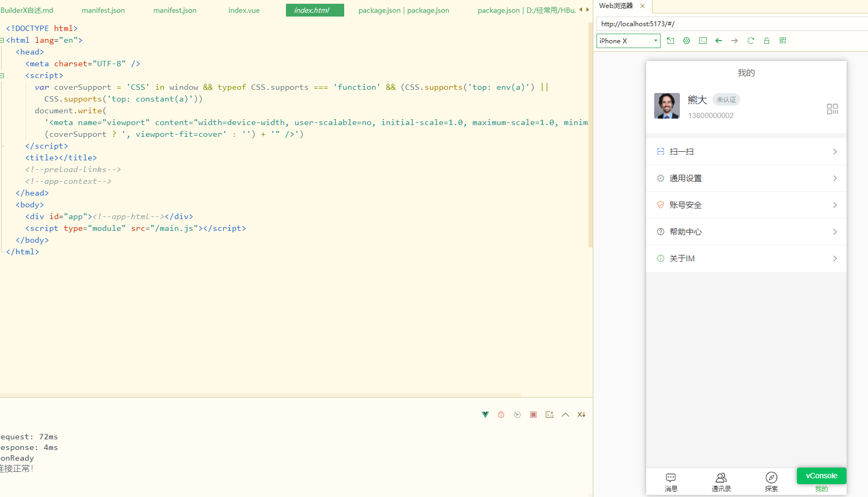The width and height of the screenshot is (868, 497).
Task: Click chevron on 关于IM row
Action: tap(835, 259)
